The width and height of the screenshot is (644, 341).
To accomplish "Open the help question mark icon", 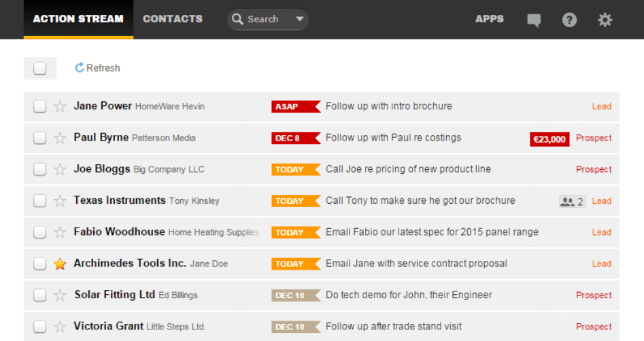I will coord(569,20).
